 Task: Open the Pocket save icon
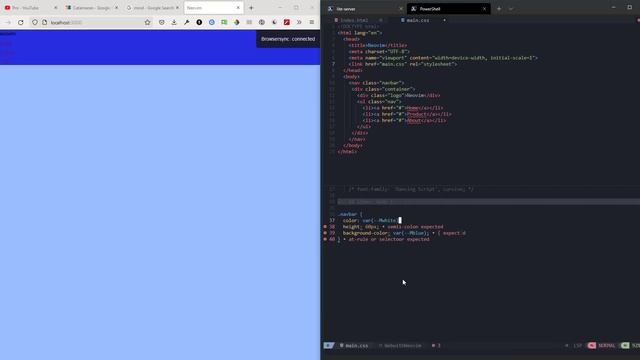162,22
